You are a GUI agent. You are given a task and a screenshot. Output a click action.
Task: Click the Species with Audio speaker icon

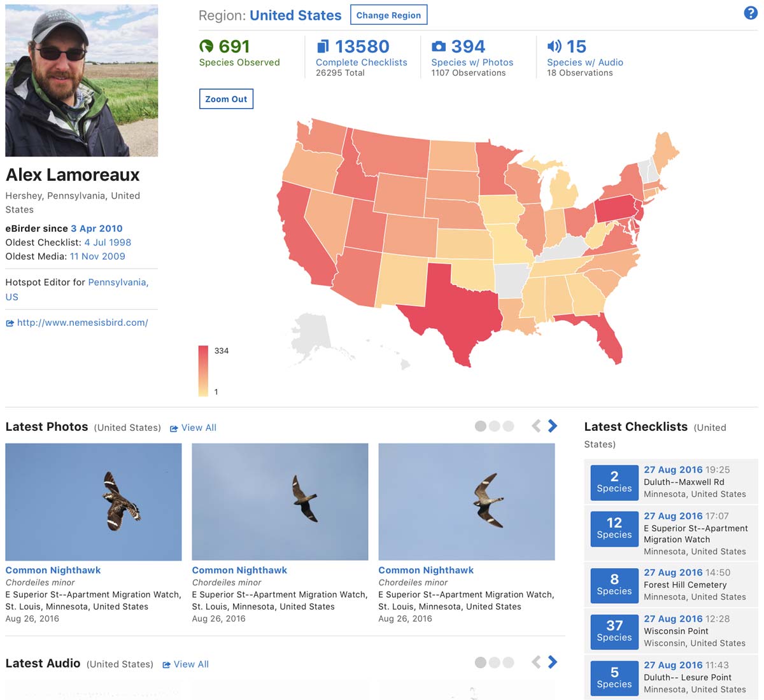click(x=554, y=46)
